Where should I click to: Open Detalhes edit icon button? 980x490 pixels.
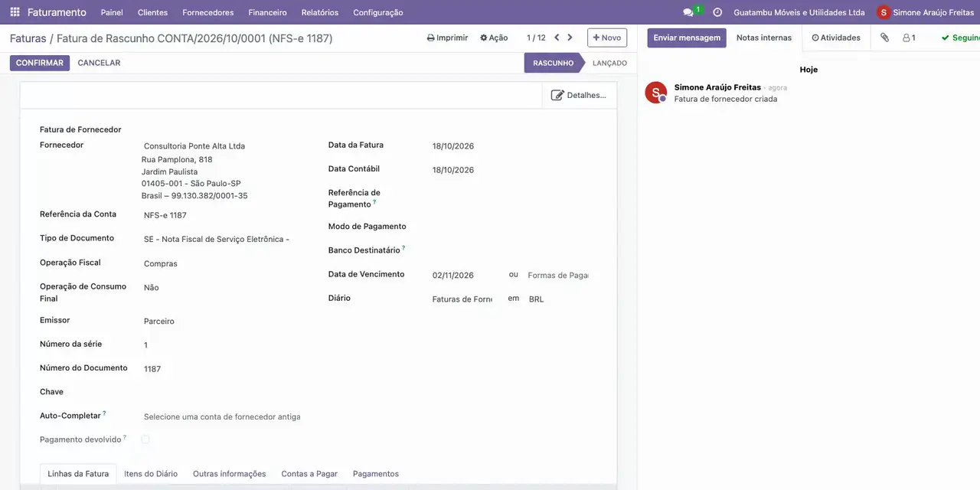coord(579,95)
